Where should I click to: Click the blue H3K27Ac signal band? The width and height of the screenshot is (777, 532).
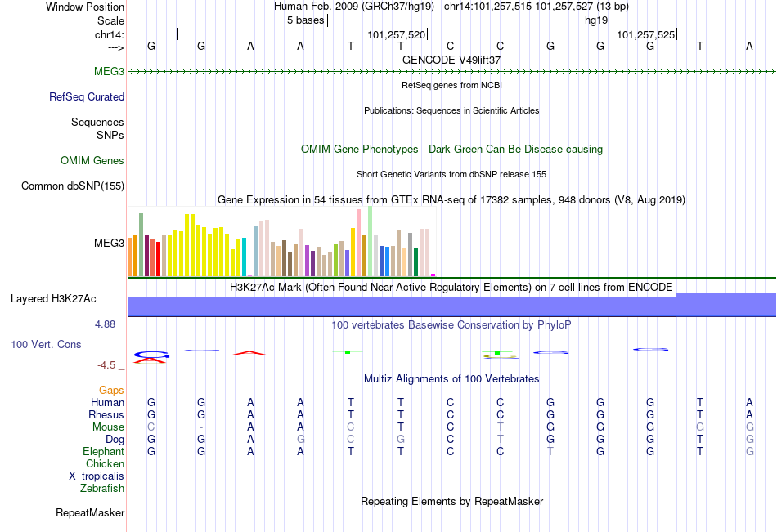pos(451,306)
